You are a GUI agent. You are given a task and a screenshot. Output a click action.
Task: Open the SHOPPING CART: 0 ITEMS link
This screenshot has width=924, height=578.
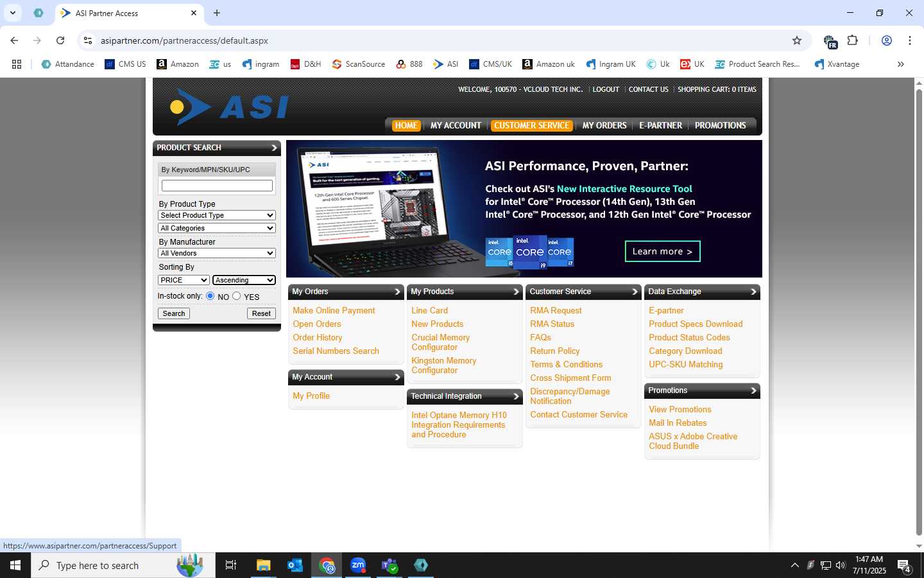pyautogui.click(x=717, y=89)
